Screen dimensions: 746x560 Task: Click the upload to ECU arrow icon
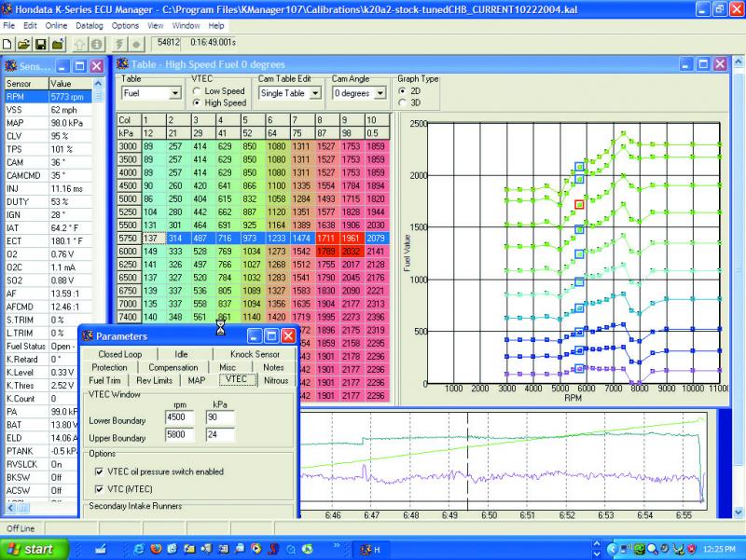79,45
